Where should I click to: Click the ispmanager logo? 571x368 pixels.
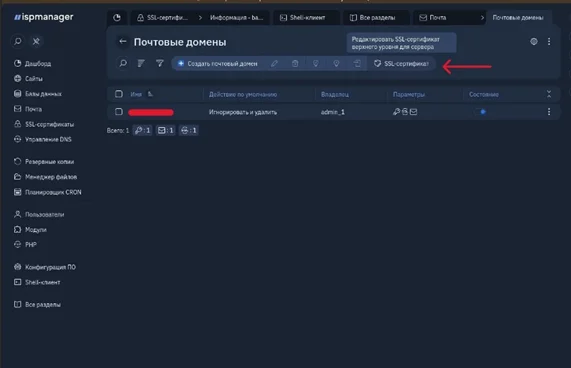(x=44, y=17)
